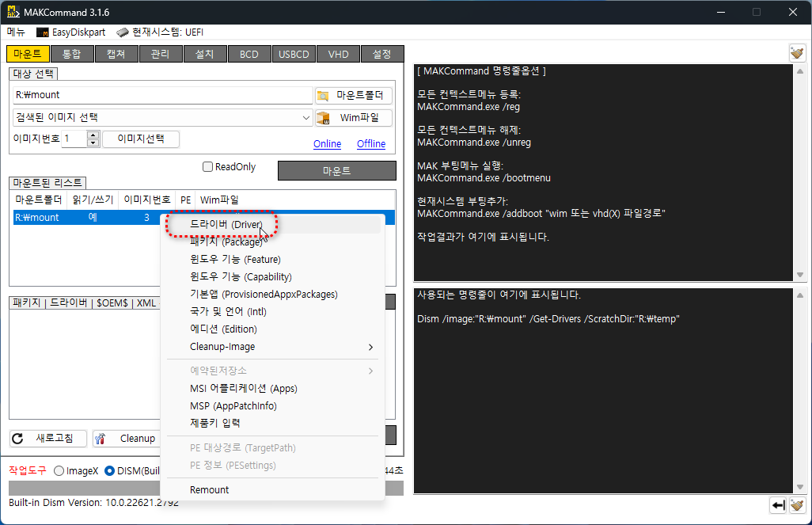This screenshot has width=812, height=525.
Task: Switch to the 통합 tab
Action: 71,54
